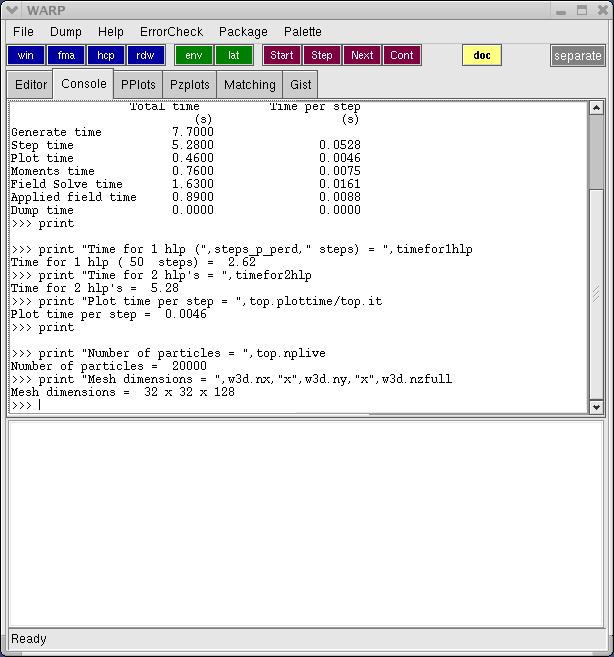Viewport: 614px width, 657px height.
Task: Click the print w3d.nzfull command line
Action: coord(232,379)
